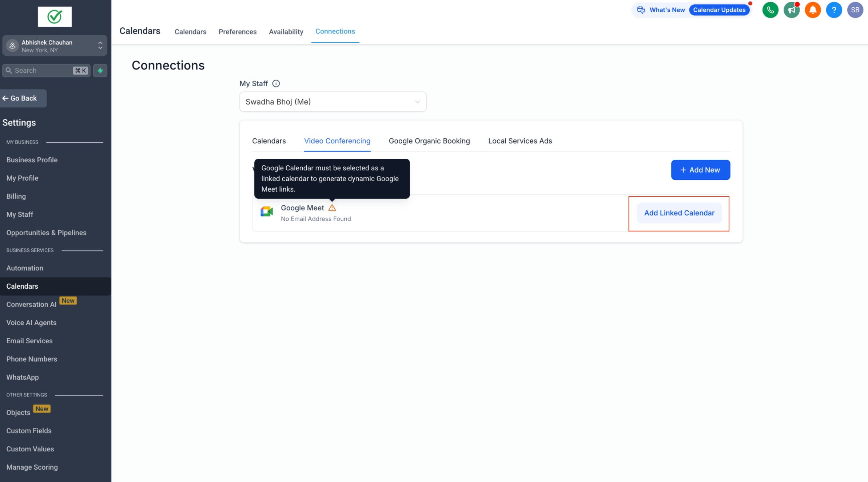Open the Calendar Updates what's new badge
Screen dimensions: 868x482
click(x=719, y=10)
